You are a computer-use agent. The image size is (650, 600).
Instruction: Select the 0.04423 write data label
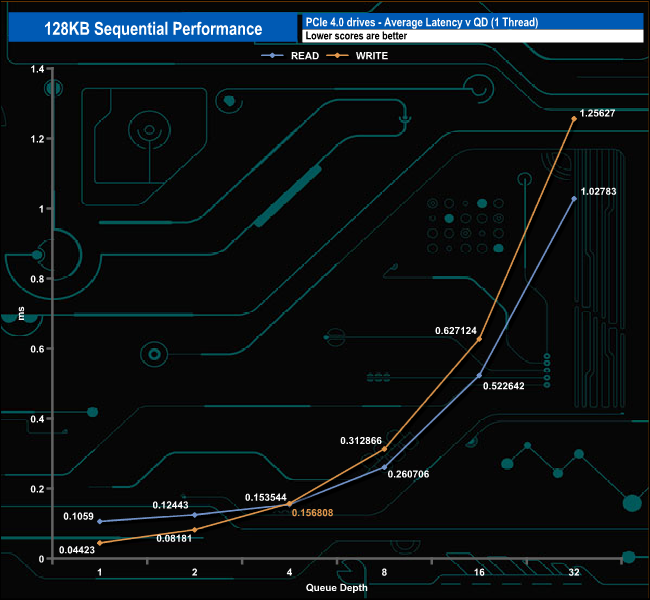77,550
